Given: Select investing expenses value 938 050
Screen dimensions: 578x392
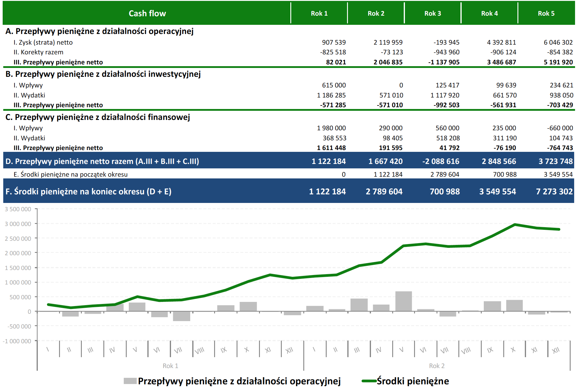Looking at the screenshot, I should pos(561,95).
